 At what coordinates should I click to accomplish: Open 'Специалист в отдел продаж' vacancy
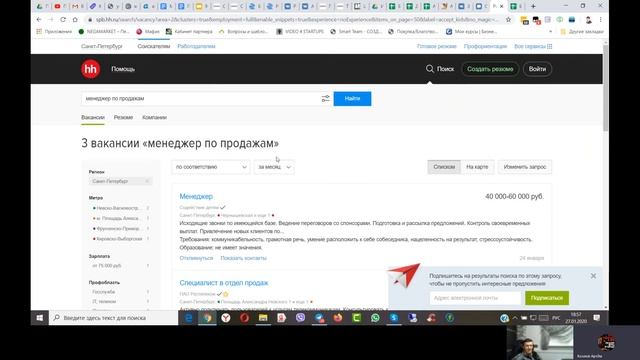pyautogui.click(x=224, y=282)
